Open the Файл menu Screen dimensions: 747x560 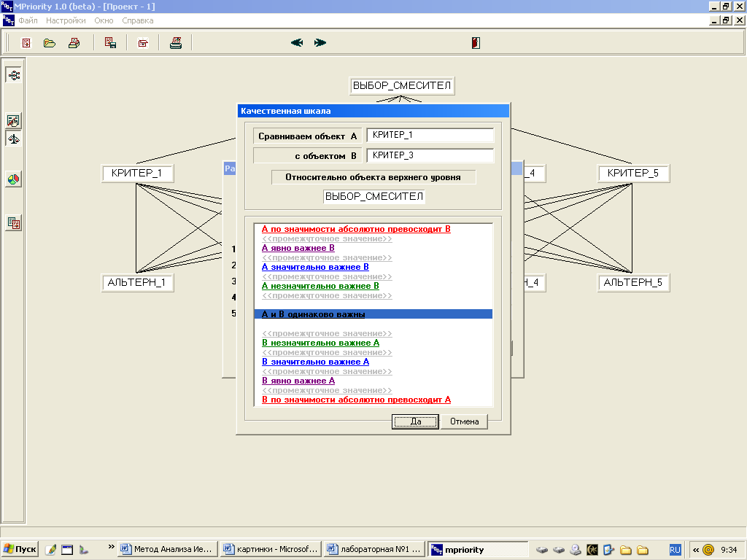pos(28,20)
